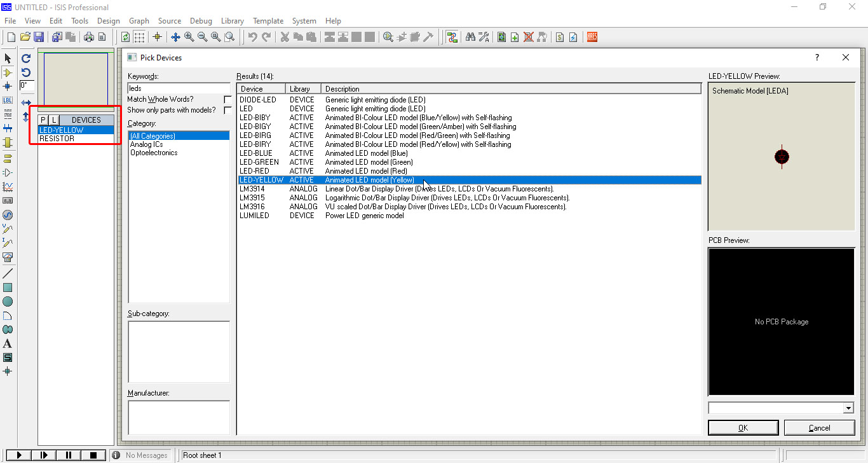Refresh the display via redraw icon
Screen dimensions: 868x463
pyautogui.click(x=125, y=38)
